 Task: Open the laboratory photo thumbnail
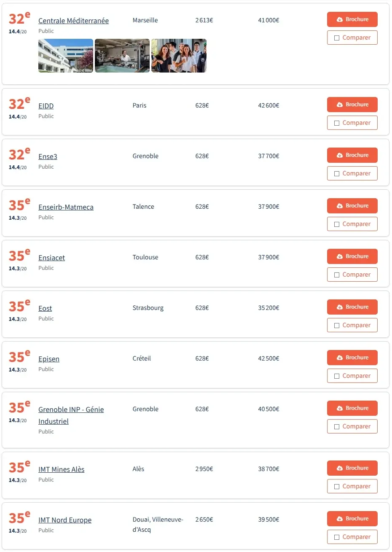click(x=122, y=56)
